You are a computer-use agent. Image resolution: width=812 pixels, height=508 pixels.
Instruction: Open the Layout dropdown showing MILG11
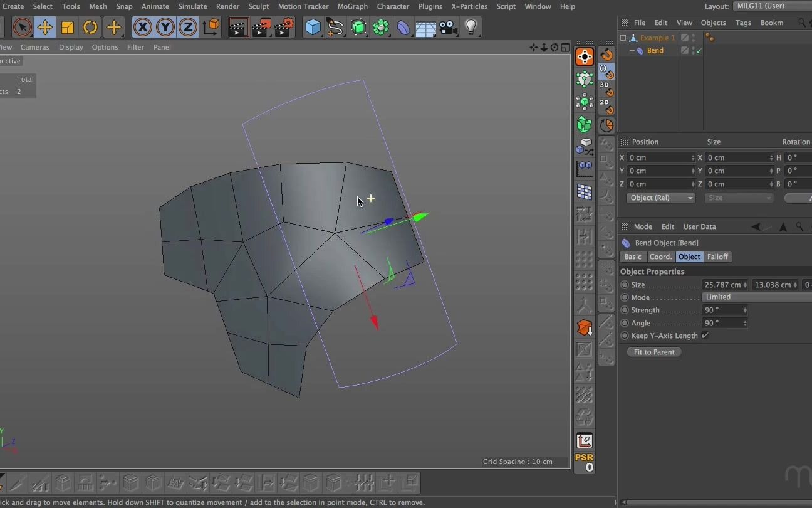point(771,6)
